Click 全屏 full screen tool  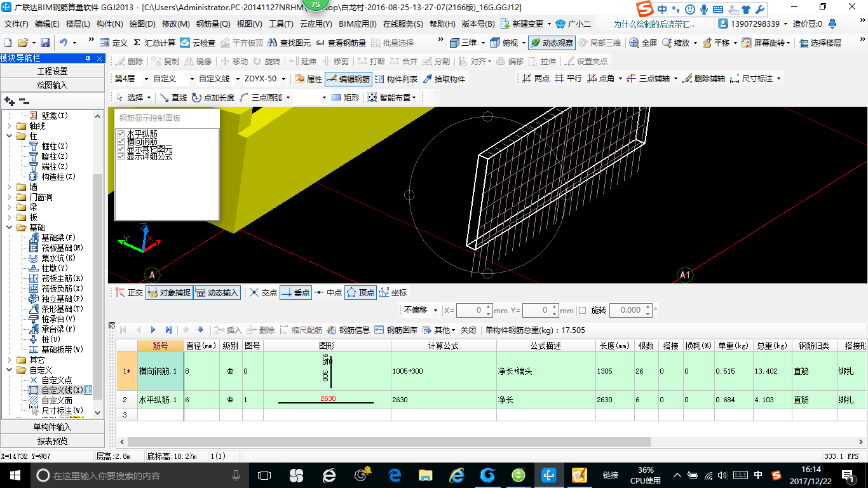tap(643, 43)
